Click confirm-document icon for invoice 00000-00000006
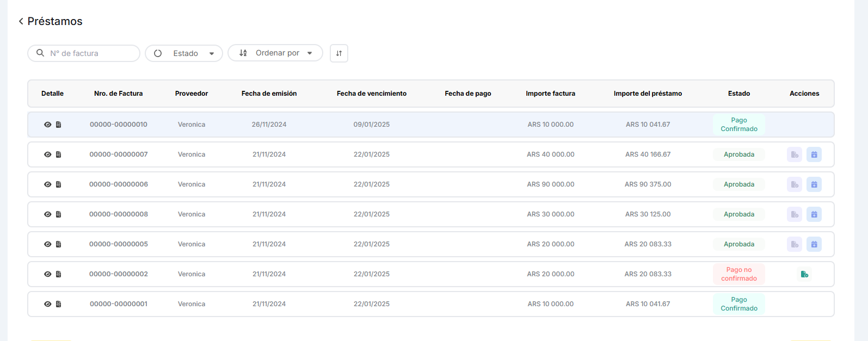The height and width of the screenshot is (341, 868). coord(795,184)
